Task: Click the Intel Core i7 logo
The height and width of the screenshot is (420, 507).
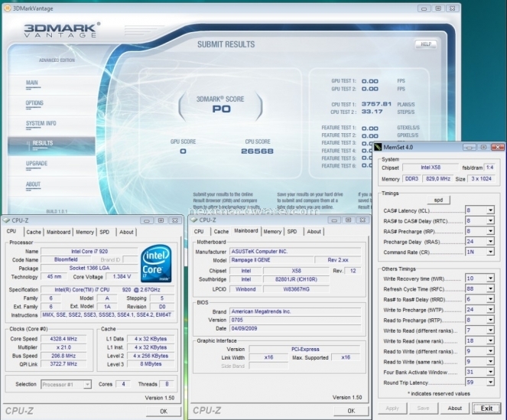Action: (x=157, y=264)
